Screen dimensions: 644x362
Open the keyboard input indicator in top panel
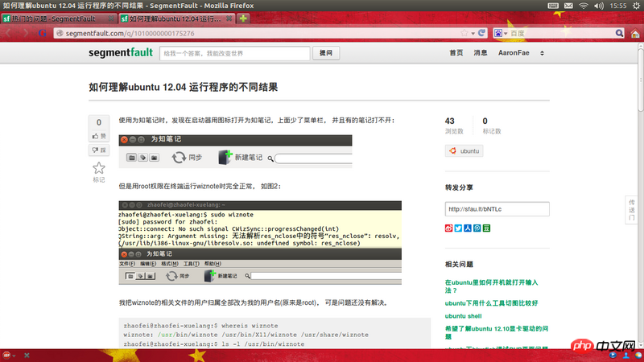pos(553,6)
